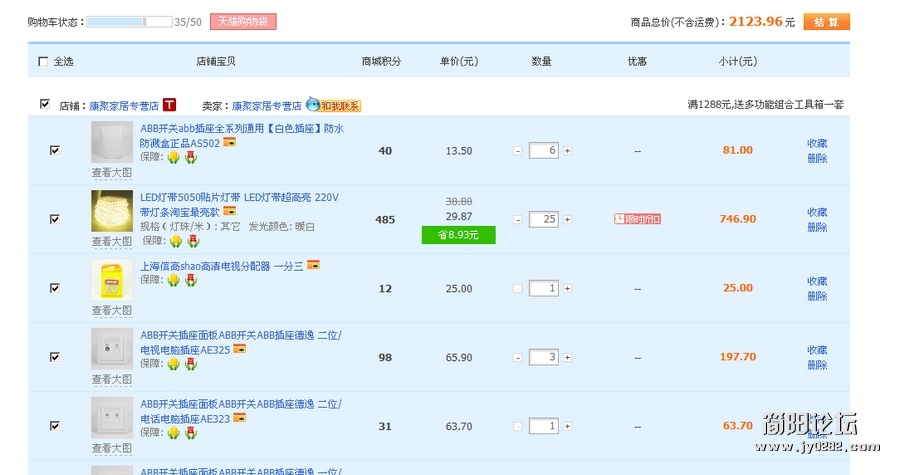Click the 真 authenticity icon in AS502 row
The width and height of the screenshot is (900, 475).
[191, 157]
